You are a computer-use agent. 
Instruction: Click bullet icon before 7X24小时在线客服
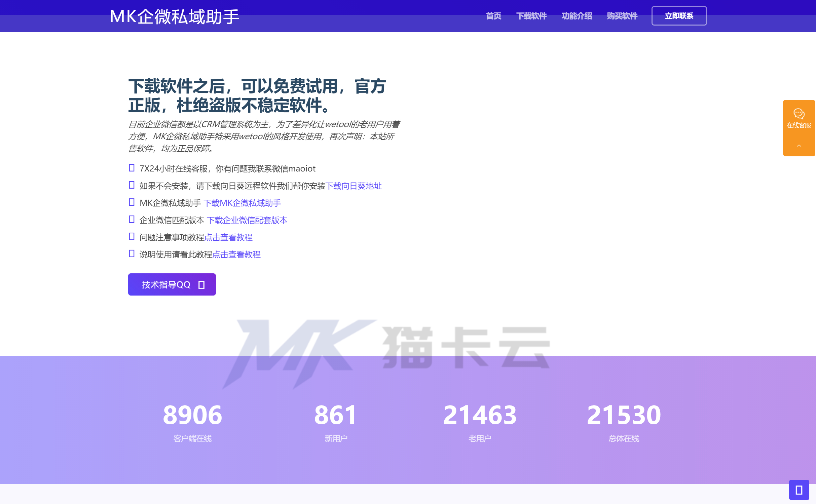pos(132,168)
